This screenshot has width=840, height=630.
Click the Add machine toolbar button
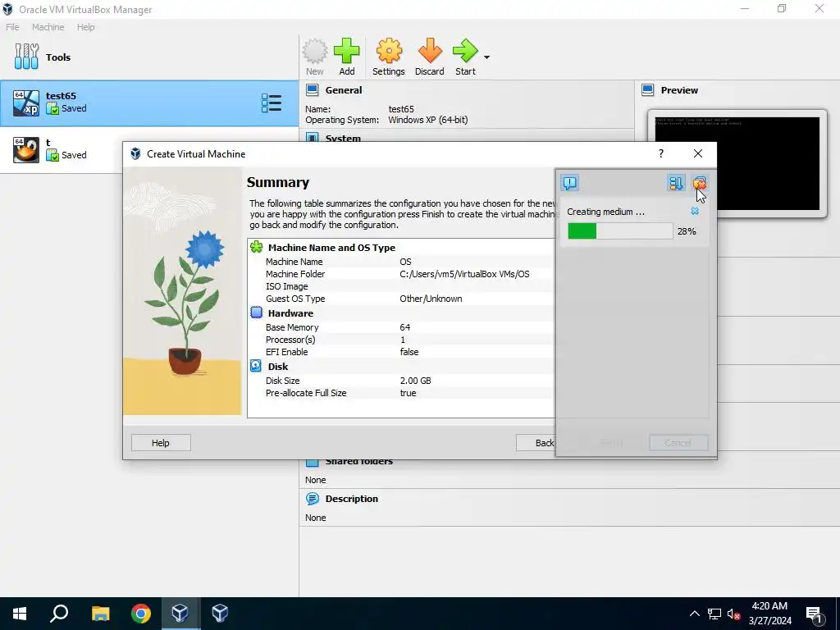pos(347,57)
